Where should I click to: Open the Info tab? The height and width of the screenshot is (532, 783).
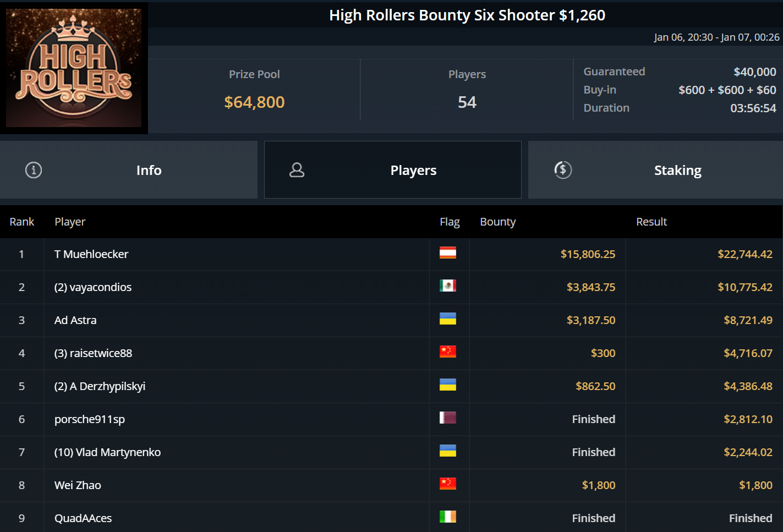[x=149, y=170]
